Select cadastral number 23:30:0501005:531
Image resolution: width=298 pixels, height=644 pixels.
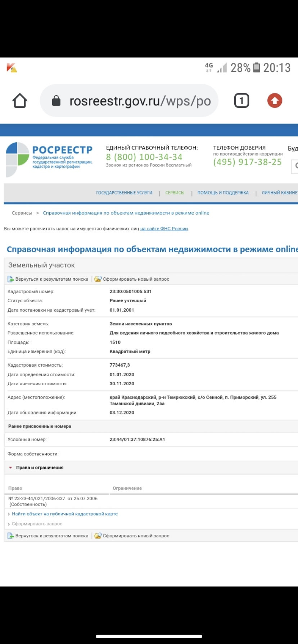[x=131, y=291]
